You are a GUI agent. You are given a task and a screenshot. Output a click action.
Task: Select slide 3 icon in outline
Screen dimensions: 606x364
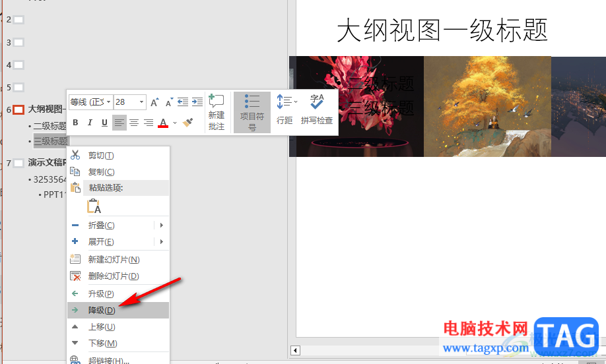tap(18, 42)
